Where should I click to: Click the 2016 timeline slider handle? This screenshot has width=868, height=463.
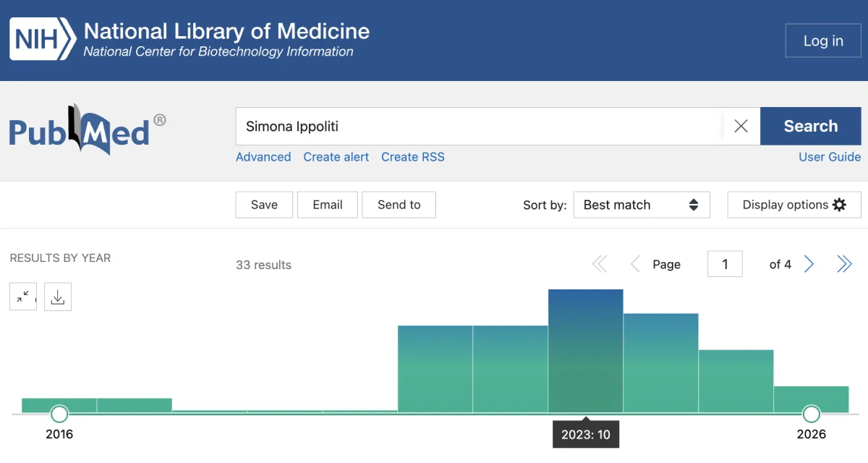point(59,414)
